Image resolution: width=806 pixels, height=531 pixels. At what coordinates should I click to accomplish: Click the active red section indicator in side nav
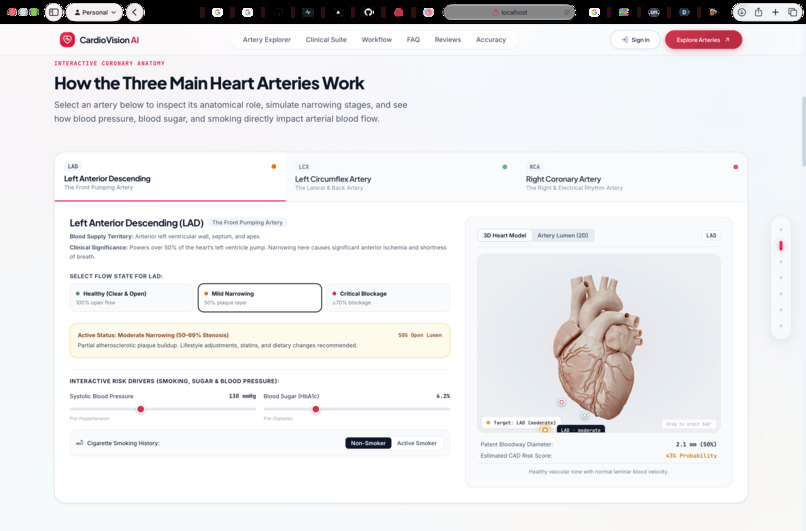[x=781, y=246]
